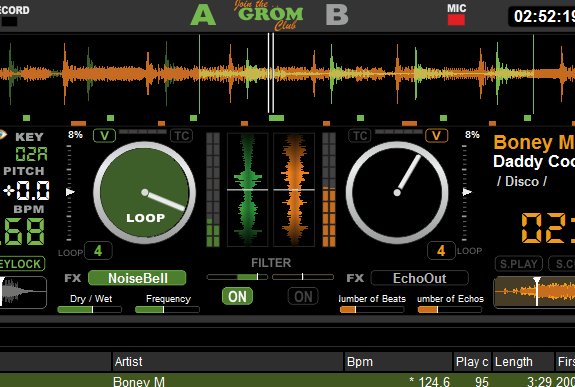This screenshot has width=575, height=387.
Task: Click the left deck pitch slider handle
Action: pyautogui.click(x=70, y=192)
